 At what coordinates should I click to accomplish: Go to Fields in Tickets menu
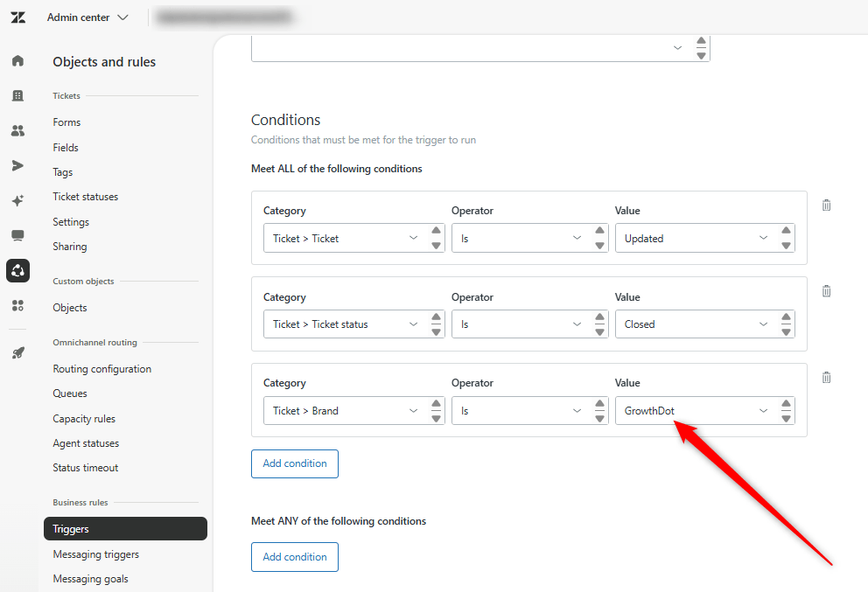click(66, 148)
